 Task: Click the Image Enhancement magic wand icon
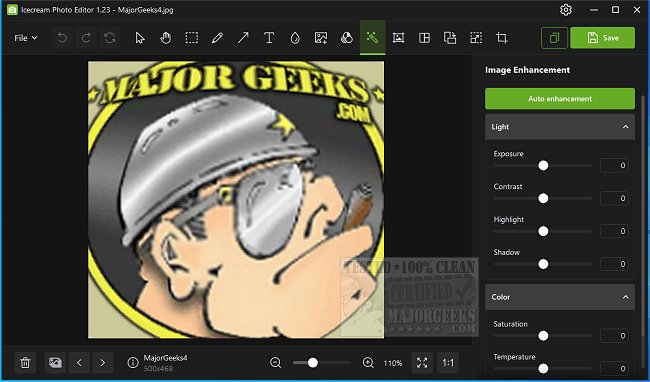coord(372,38)
